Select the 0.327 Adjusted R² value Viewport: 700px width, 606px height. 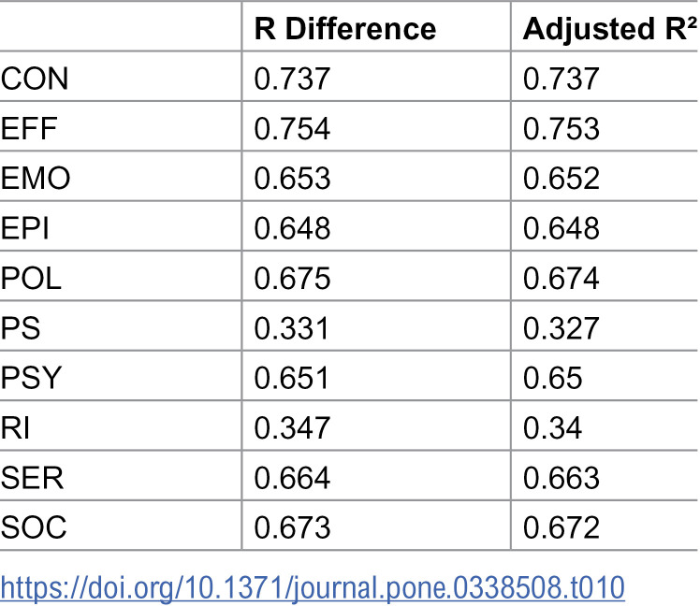click(561, 328)
